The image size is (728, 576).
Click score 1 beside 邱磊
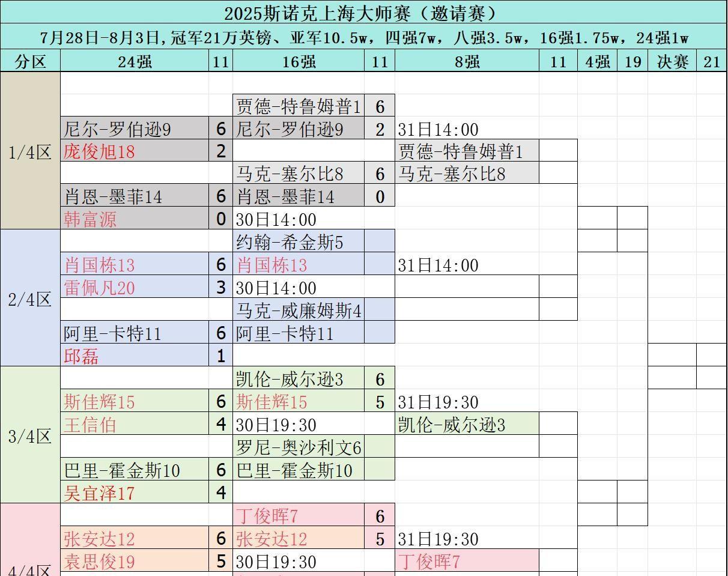[221, 355]
